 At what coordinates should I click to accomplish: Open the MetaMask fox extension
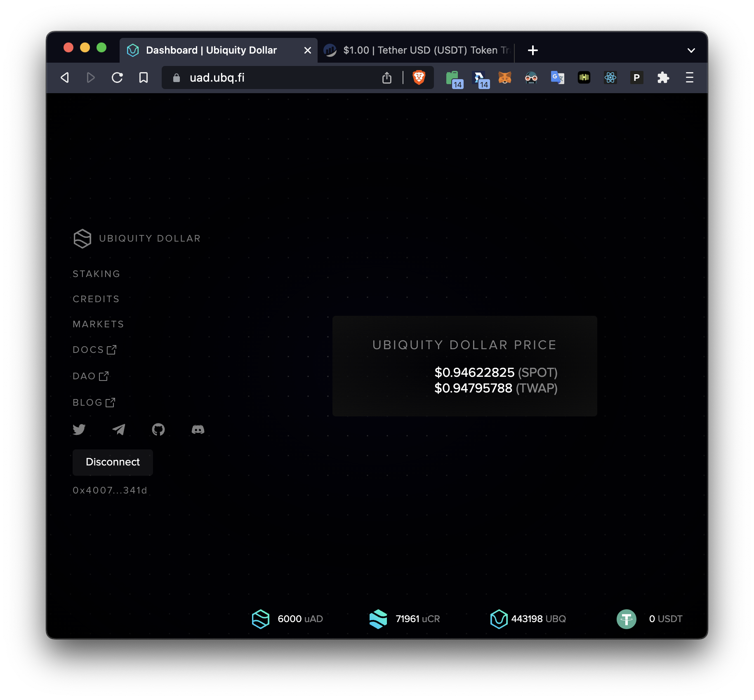coord(504,78)
